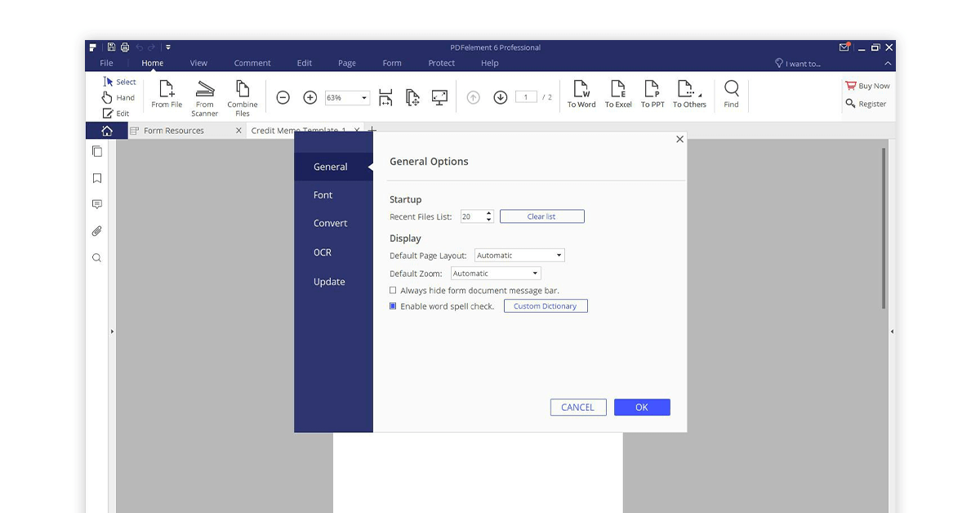
Task: Convert To Excel
Action: (618, 94)
